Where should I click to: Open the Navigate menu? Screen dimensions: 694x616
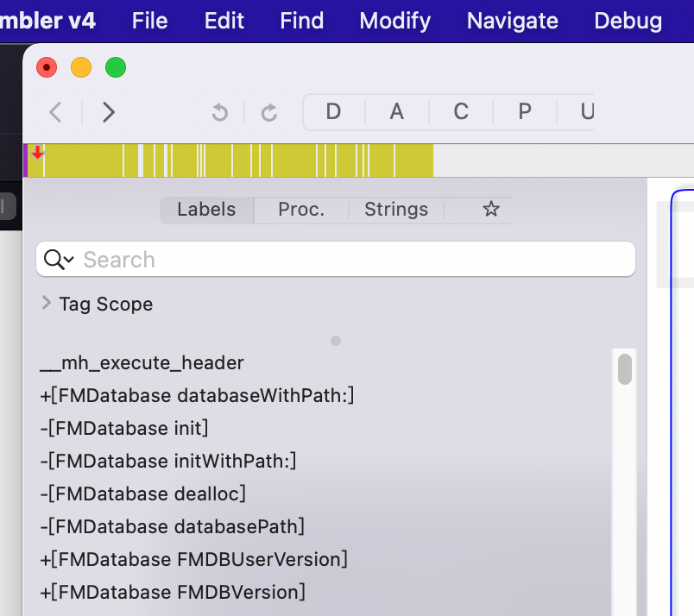tap(513, 21)
